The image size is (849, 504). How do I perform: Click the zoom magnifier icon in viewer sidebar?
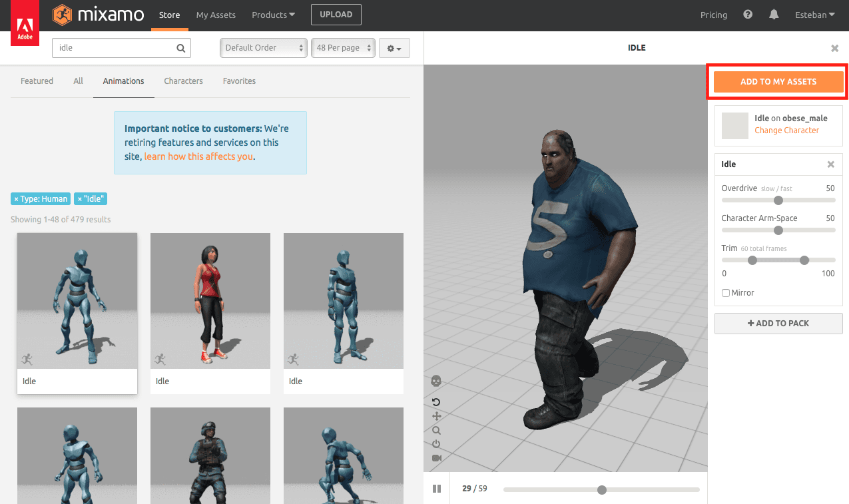[435, 430]
